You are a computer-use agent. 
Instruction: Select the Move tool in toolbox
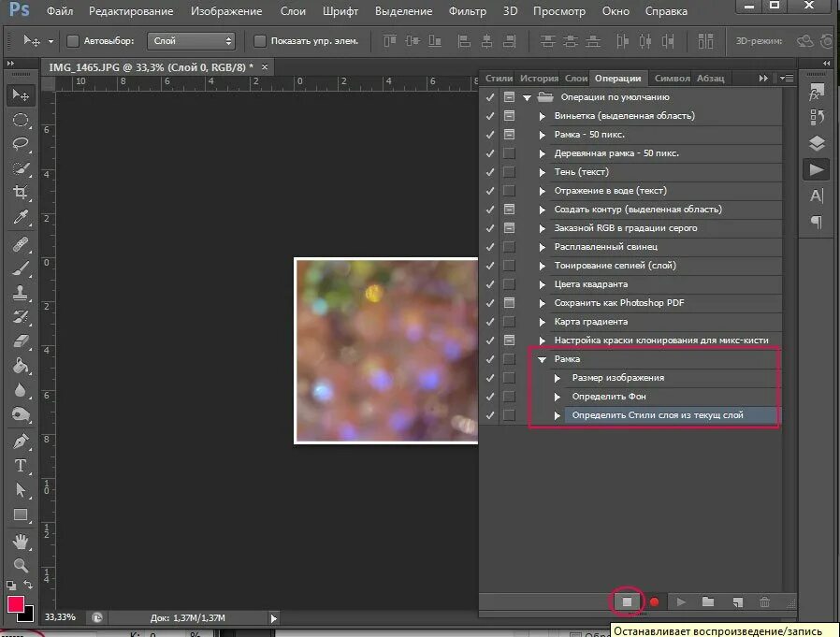(21, 95)
